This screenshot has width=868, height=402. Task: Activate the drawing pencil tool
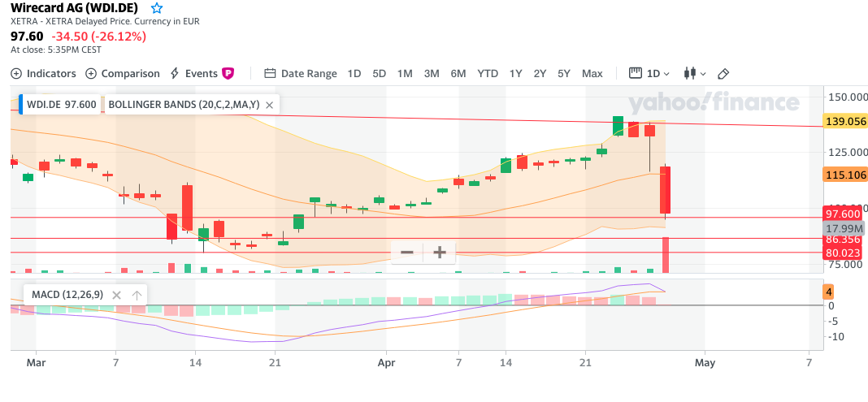(723, 73)
